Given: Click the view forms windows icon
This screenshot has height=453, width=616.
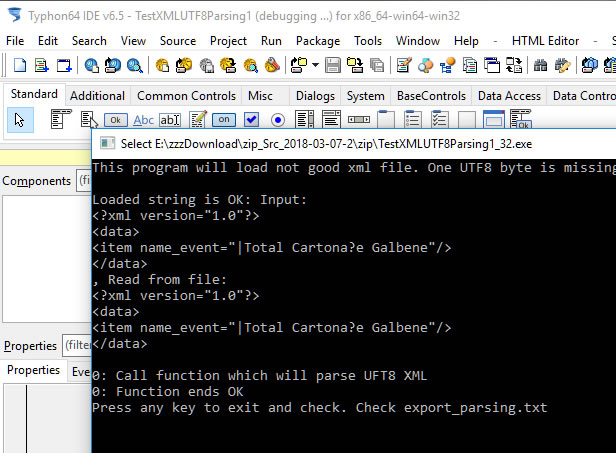Looking at the screenshot, I should coord(491,65).
